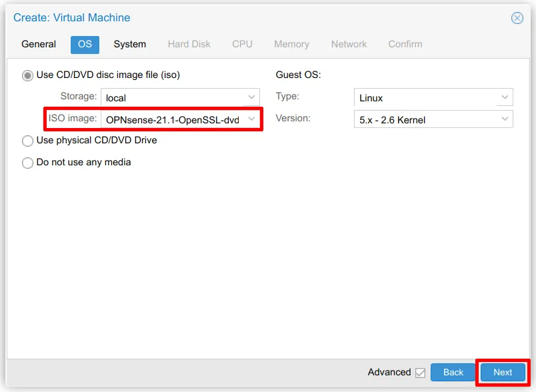Click the Back button

453,372
